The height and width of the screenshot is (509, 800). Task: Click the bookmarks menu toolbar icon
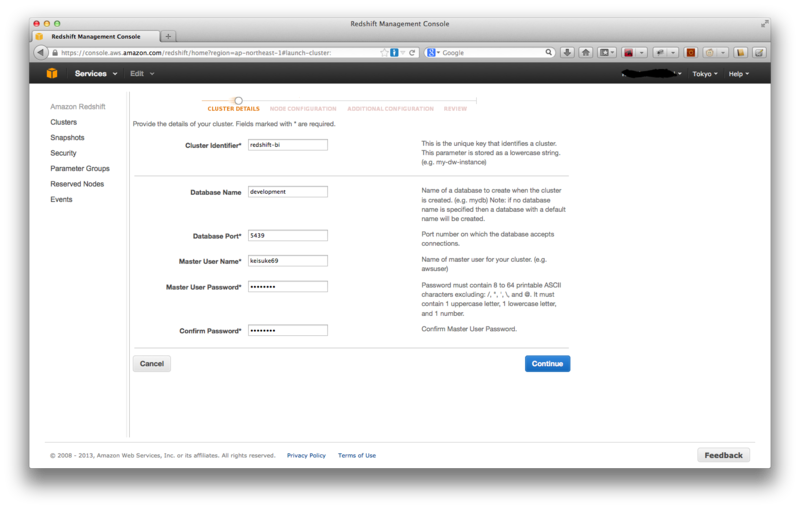(x=607, y=53)
